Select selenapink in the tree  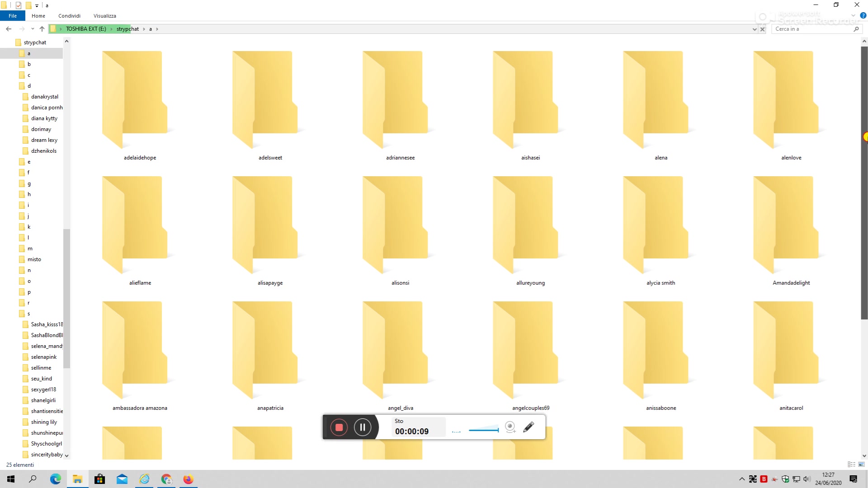click(x=43, y=357)
